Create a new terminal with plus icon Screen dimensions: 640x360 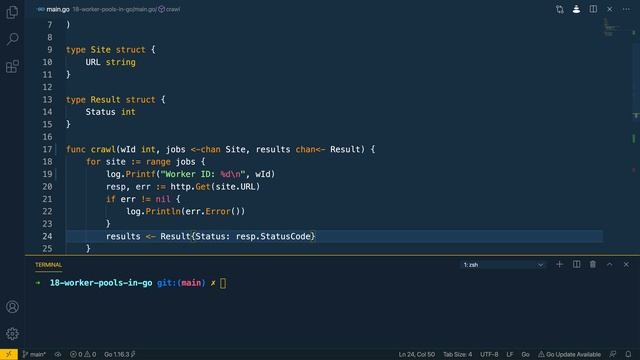coord(559,264)
